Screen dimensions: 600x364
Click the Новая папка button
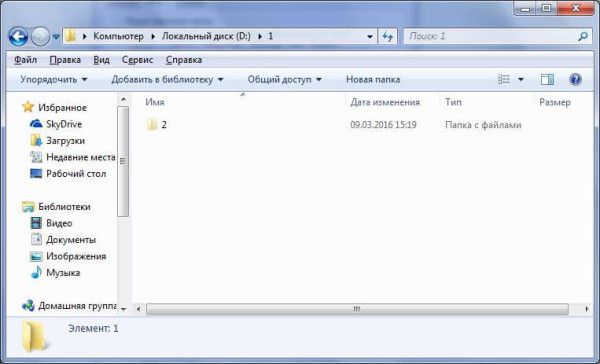(373, 80)
